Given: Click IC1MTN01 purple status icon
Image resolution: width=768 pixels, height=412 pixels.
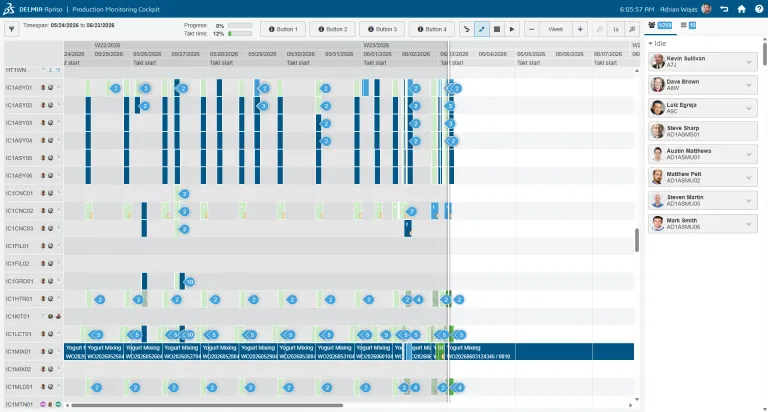Looking at the screenshot, I should point(43,405).
